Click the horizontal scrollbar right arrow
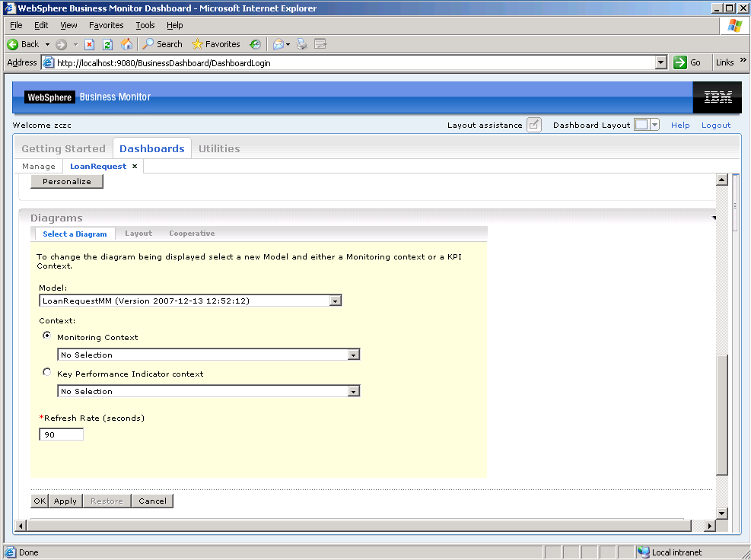The height and width of the screenshot is (560, 751). point(709,526)
